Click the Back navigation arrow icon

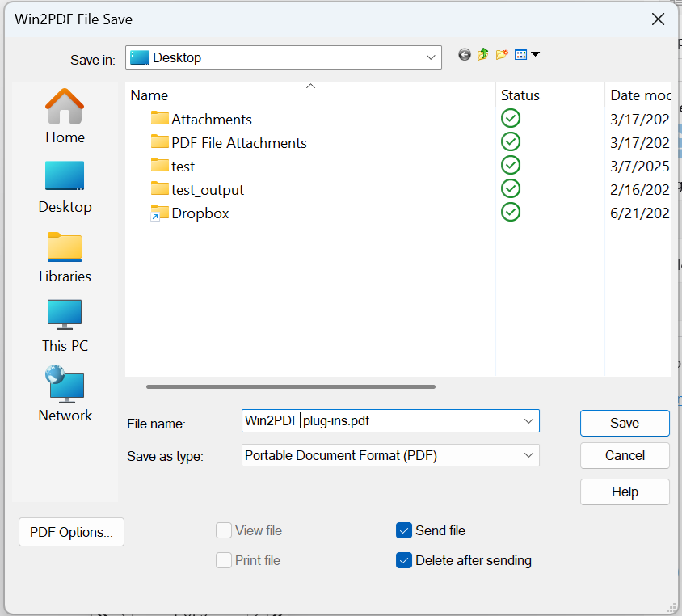click(x=464, y=55)
